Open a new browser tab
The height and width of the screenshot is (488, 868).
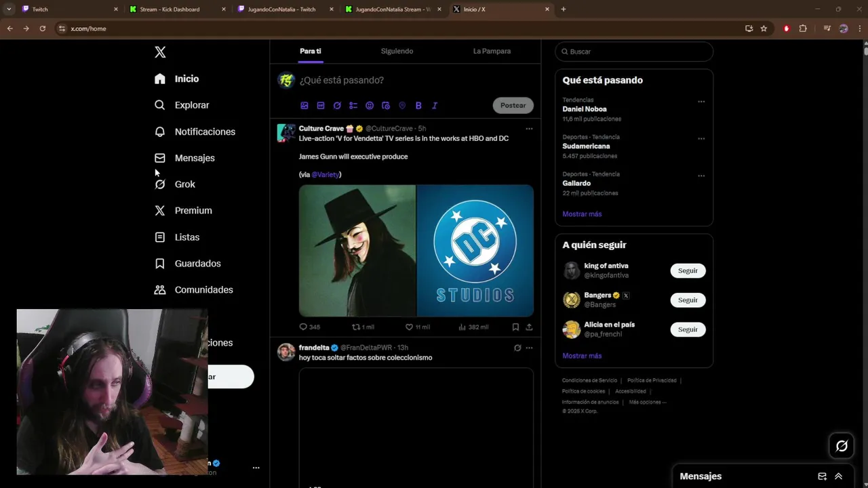(564, 9)
